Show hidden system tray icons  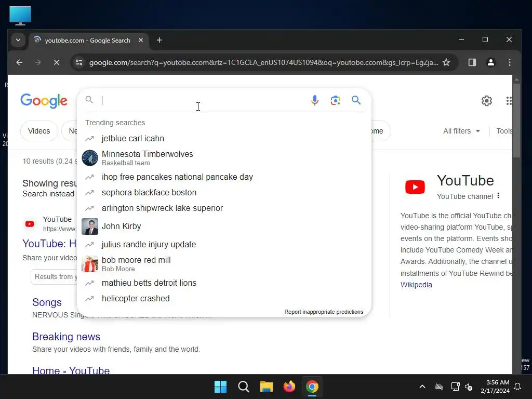tap(422, 387)
